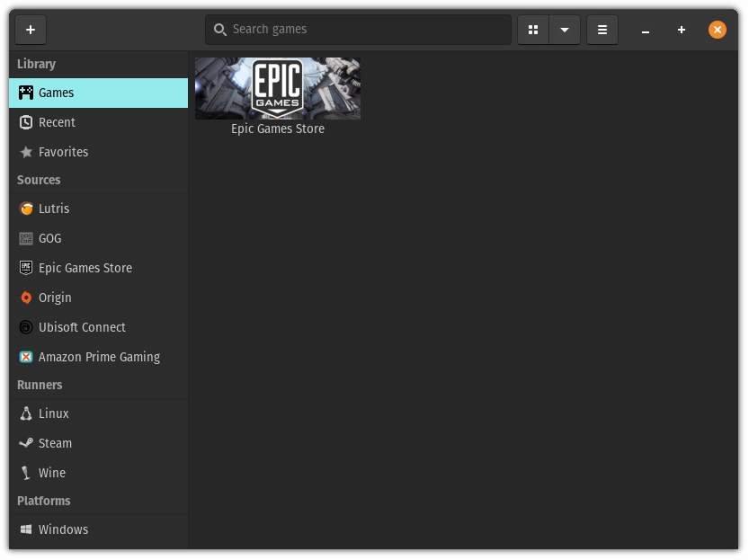Open the Origin source

(x=54, y=298)
